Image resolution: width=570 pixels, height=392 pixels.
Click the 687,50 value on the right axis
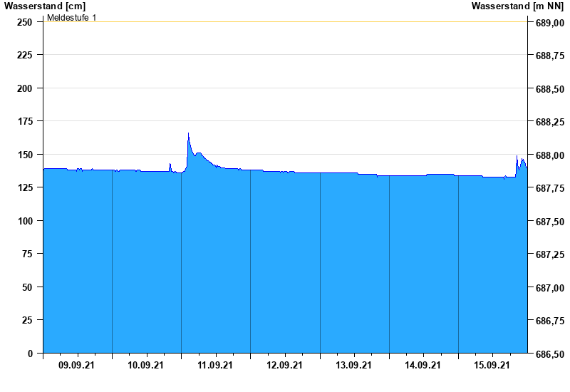click(x=550, y=222)
